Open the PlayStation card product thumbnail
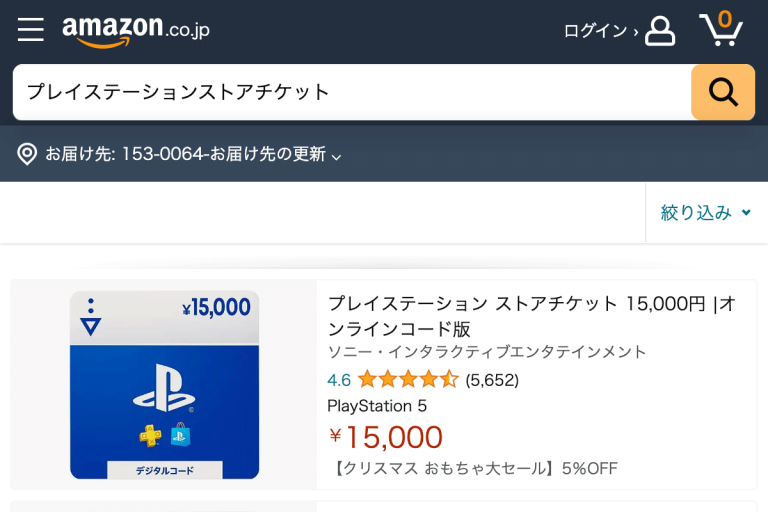The height and width of the screenshot is (512, 768). tap(164, 385)
